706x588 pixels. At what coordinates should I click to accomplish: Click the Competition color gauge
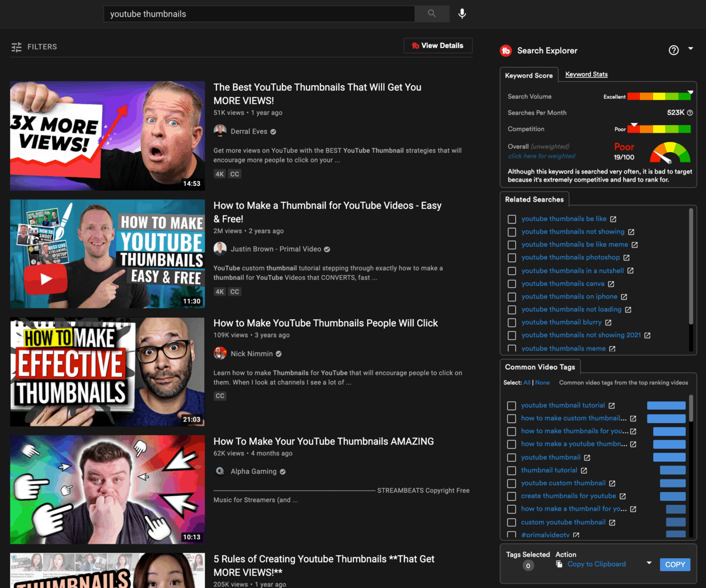659,129
